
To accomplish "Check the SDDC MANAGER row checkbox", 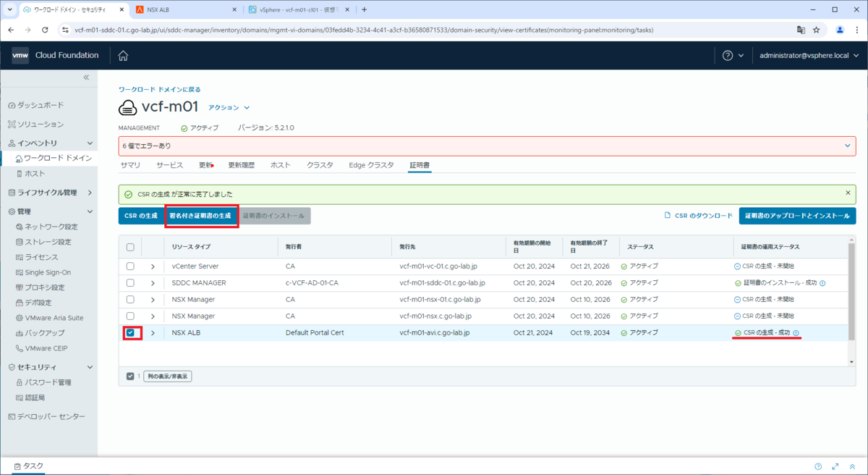I will [x=130, y=283].
